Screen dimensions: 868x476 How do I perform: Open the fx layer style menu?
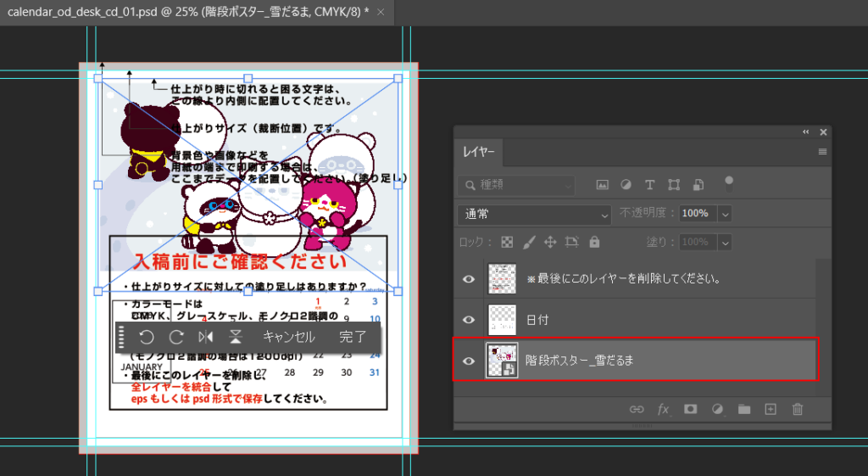coord(663,409)
